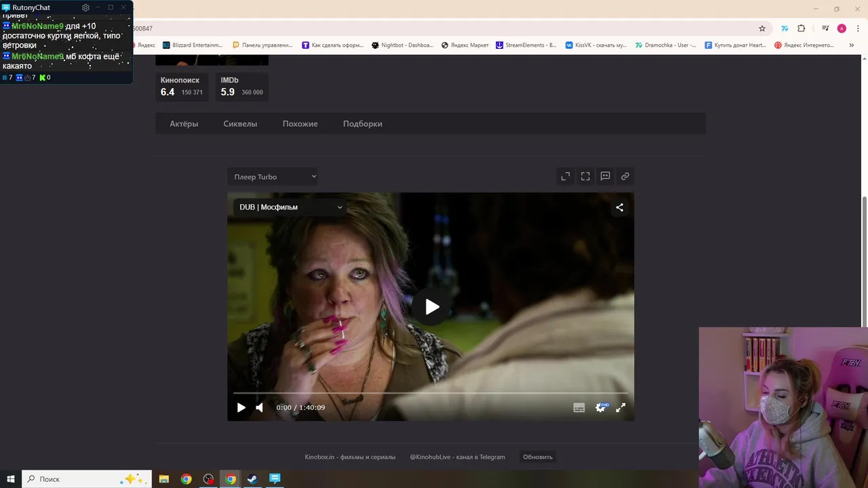The height and width of the screenshot is (488, 868).
Task: Click the expand player icon above video
Action: click(x=566, y=176)
